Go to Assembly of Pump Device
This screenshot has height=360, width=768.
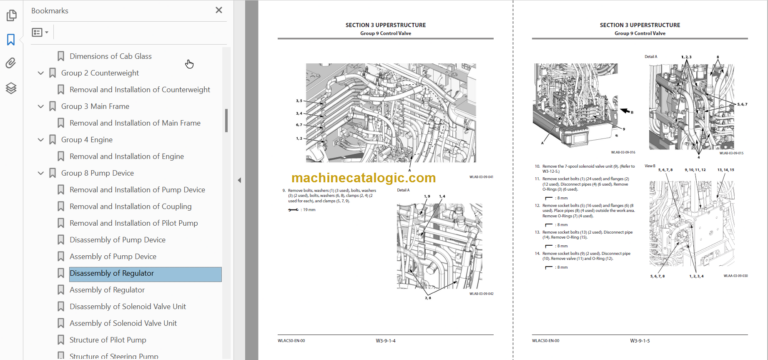[113, 256]
